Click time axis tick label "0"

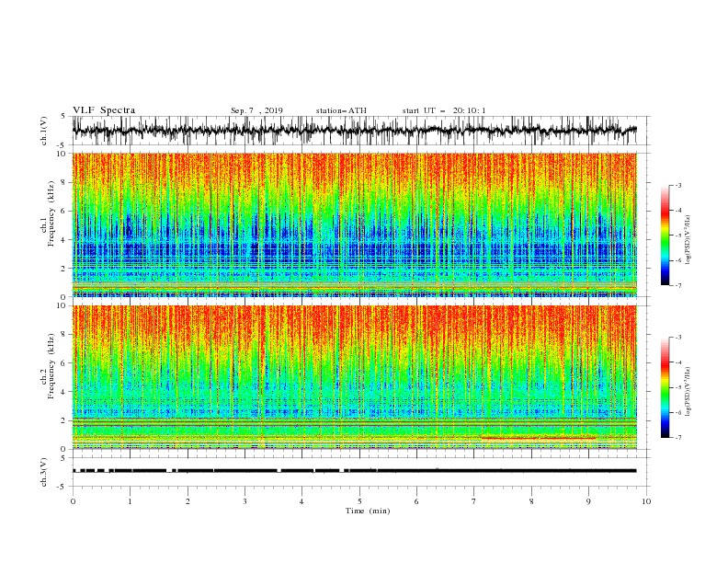pos(73,501)
